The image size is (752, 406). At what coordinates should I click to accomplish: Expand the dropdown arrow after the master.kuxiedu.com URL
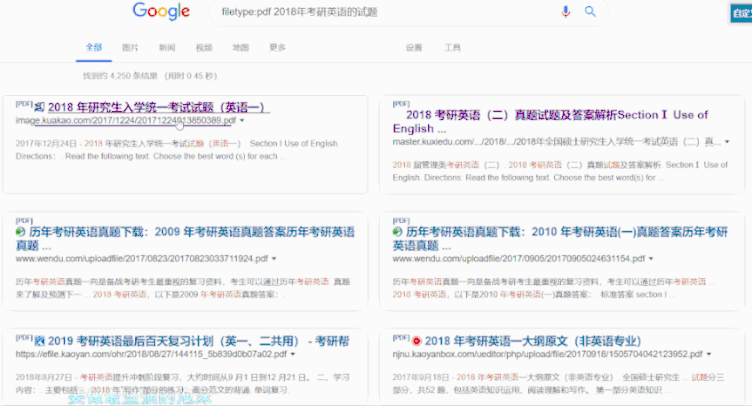tap(728, 142)
